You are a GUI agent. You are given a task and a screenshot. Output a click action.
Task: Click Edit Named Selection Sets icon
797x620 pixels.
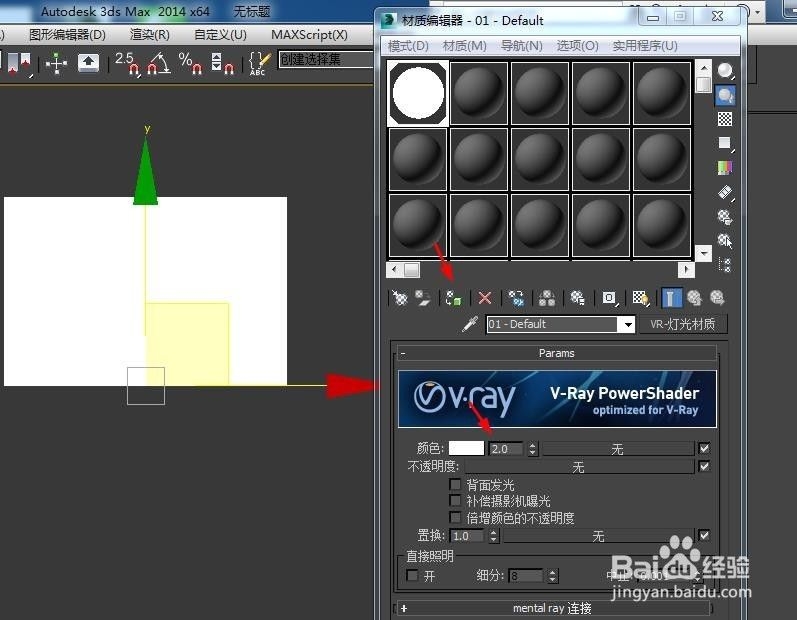point(259,64)
